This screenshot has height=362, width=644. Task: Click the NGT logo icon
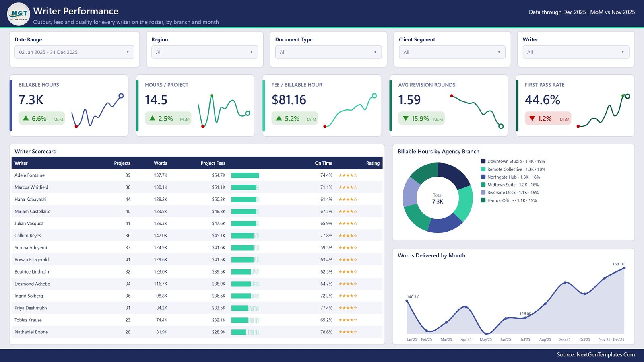point(19,14)
